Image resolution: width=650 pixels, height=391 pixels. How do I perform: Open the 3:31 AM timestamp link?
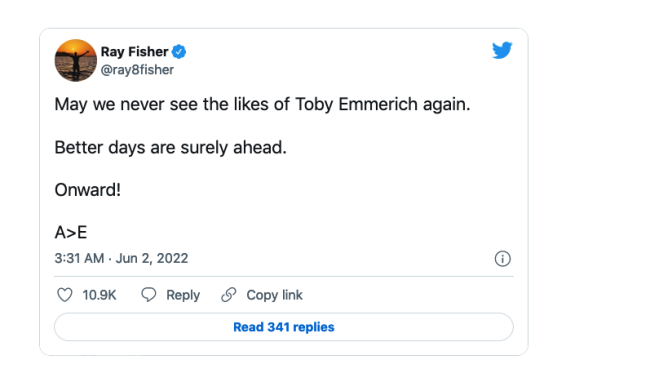click(x=79, y=258)
